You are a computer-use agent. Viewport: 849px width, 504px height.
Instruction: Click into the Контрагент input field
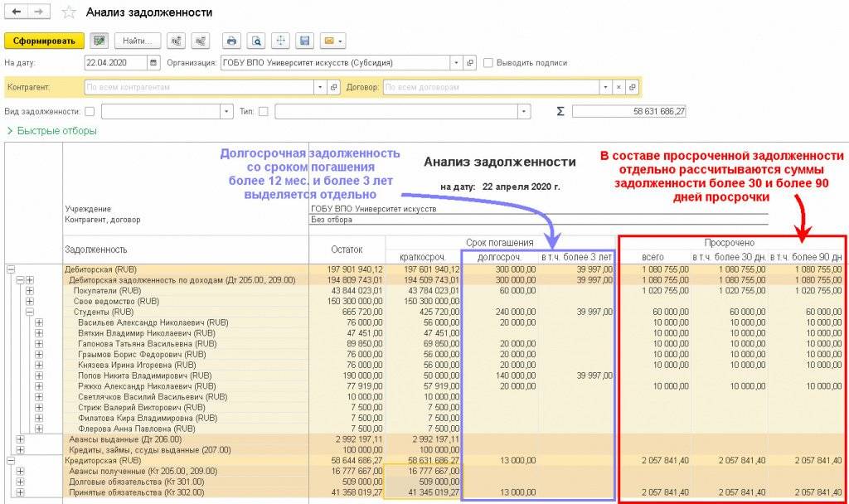pyautogui.click(x=199, y=87)
